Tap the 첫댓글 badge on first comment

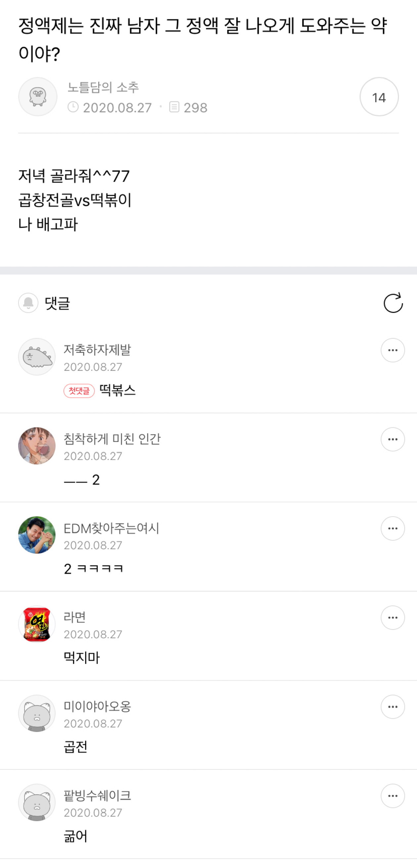pyautogui.click(x=79, y=391)
